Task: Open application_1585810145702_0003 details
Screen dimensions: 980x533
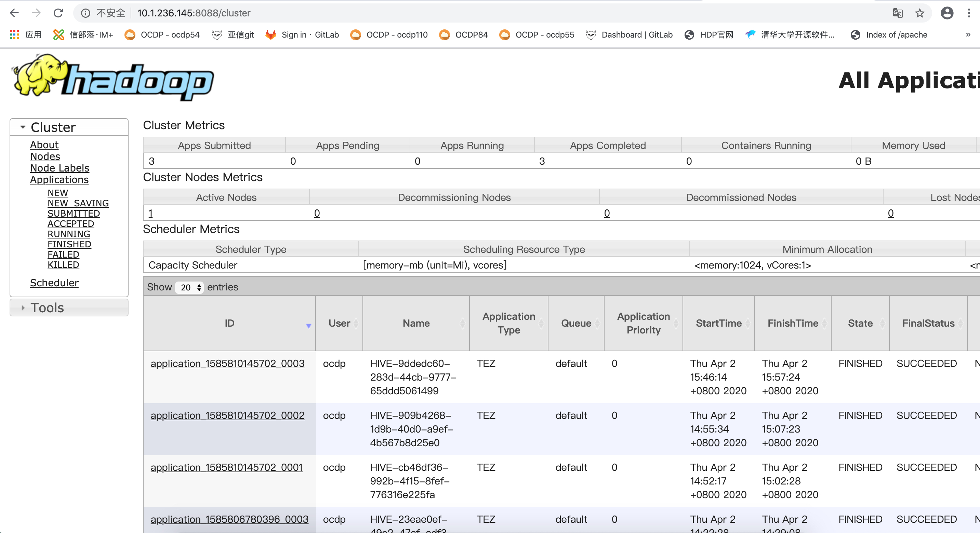Action: 227,364
